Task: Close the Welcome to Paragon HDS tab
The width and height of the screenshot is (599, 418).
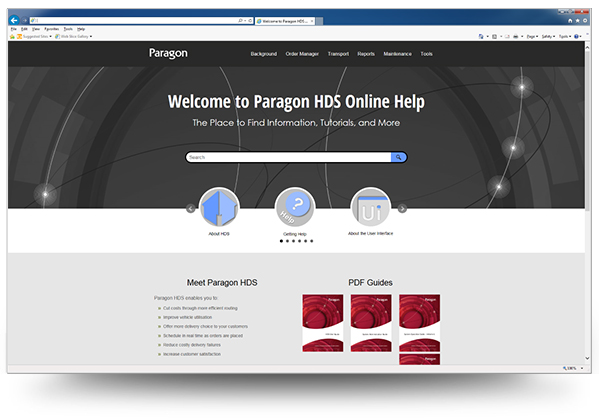Action: (x=312, y=21)
